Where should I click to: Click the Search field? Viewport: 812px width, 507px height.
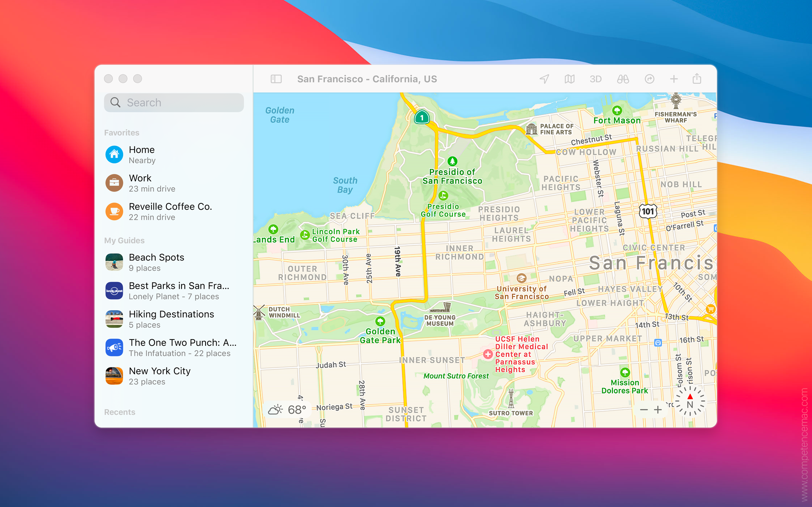pyautogui.click(x=174, y=103)
